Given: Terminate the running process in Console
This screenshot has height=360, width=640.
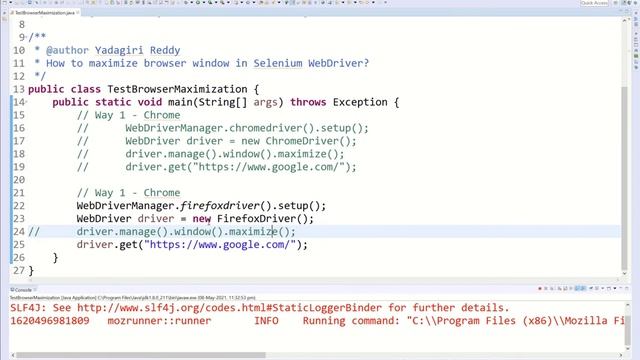Looking at the screenshot, I should pos(540,289).
